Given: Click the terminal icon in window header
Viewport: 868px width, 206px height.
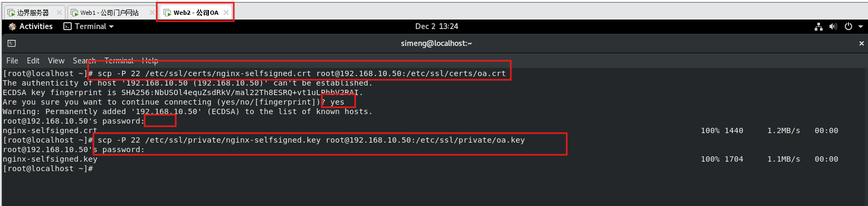Looking at the screenshot, I should [12, 43].
